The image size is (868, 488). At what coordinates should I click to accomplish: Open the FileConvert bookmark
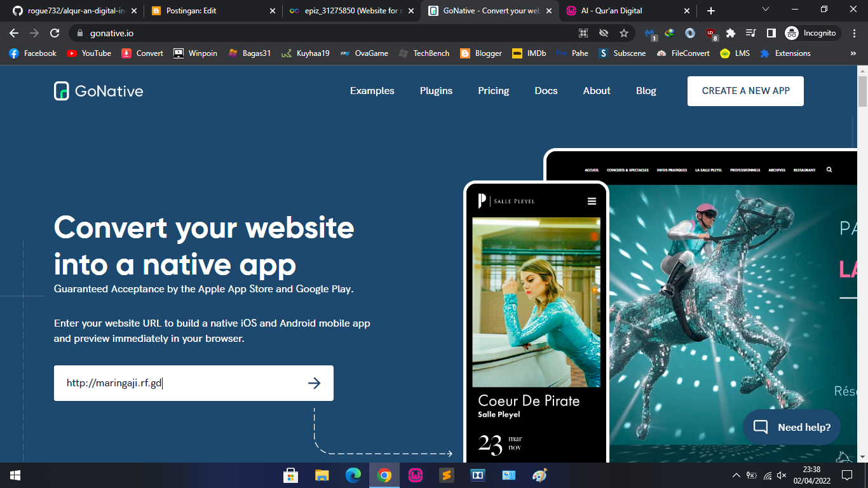click(683, 53)
